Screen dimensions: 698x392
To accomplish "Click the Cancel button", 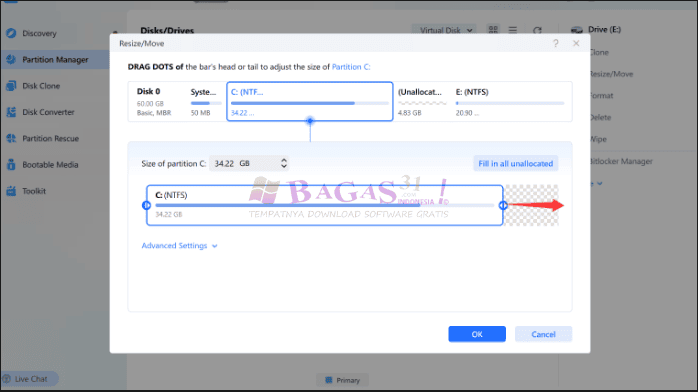I will 543,334.
